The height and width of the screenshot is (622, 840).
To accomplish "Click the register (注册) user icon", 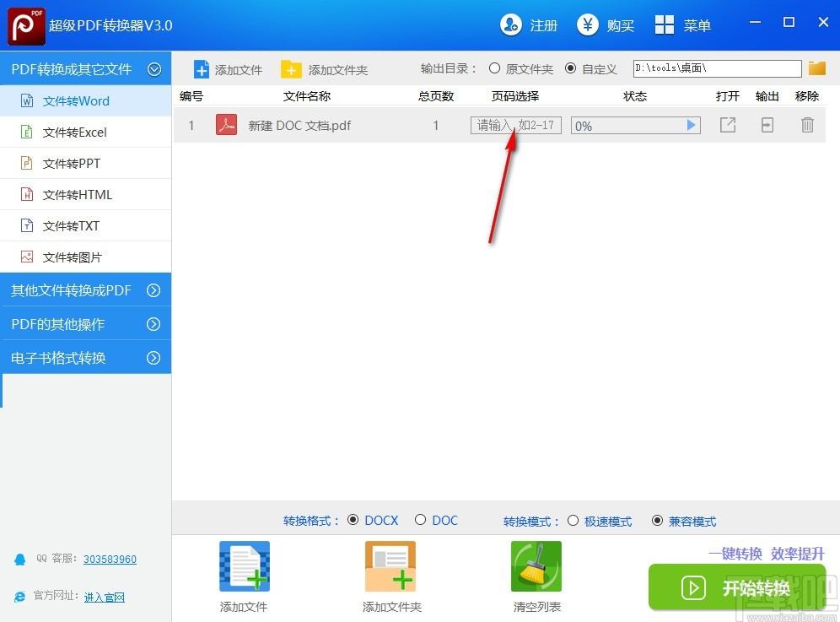I will click(510, 24).
